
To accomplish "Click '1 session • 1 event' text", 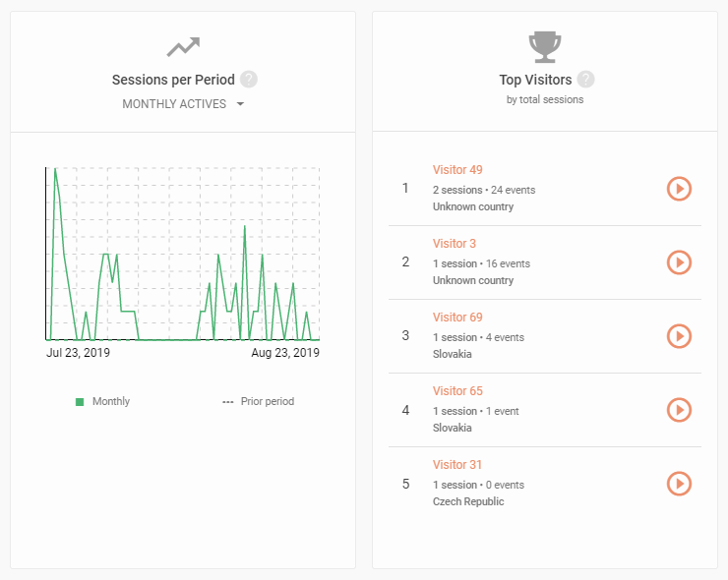I will [475, 411].
